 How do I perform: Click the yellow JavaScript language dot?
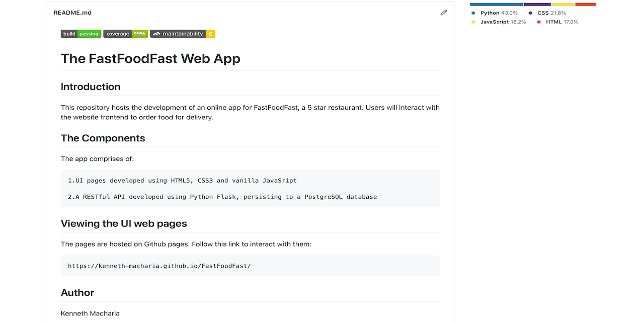pyautogui.click(x=473, y=22)
